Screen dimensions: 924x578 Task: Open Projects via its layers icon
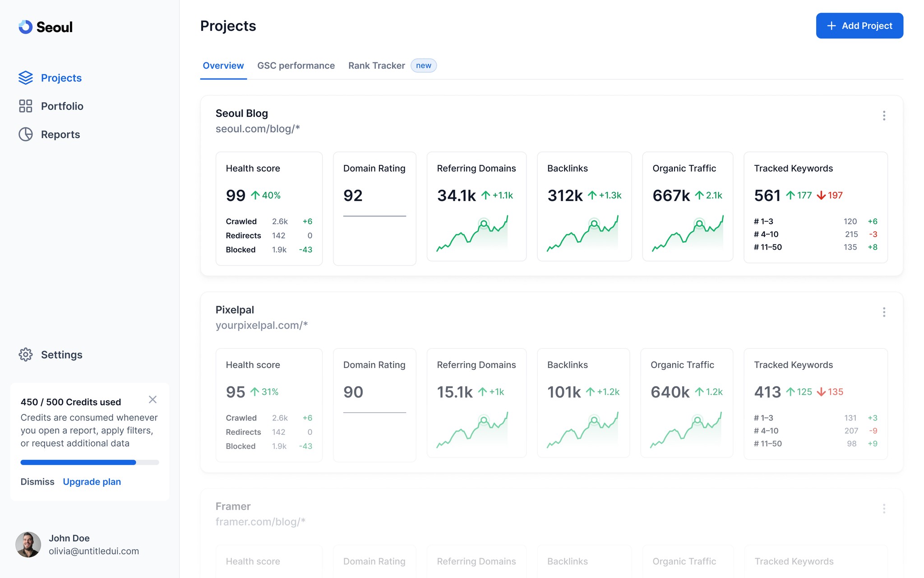point(26,78)
